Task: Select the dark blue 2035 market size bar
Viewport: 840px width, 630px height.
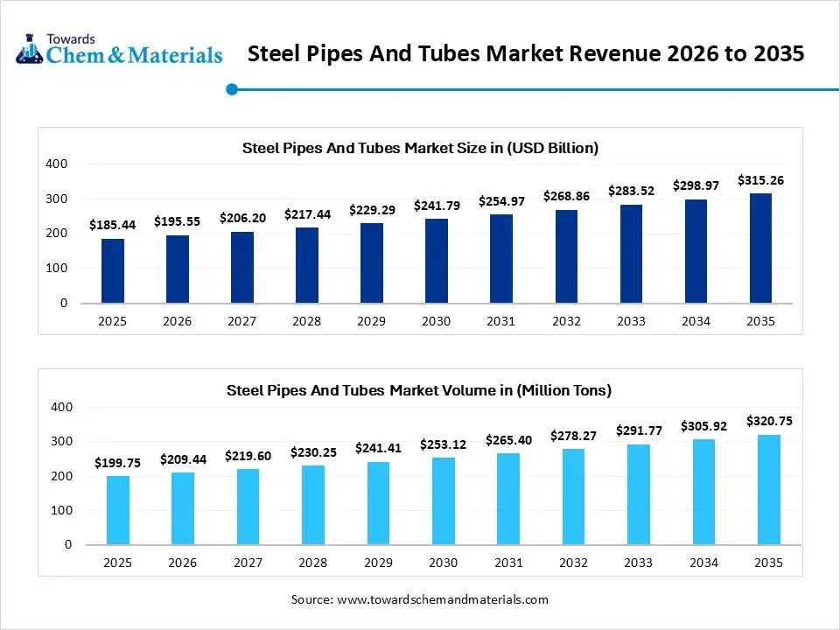Action: tap(760, 248)
